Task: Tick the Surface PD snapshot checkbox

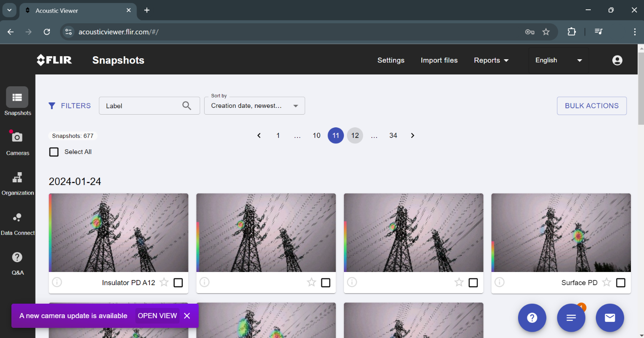Action: tap(620, 283)
